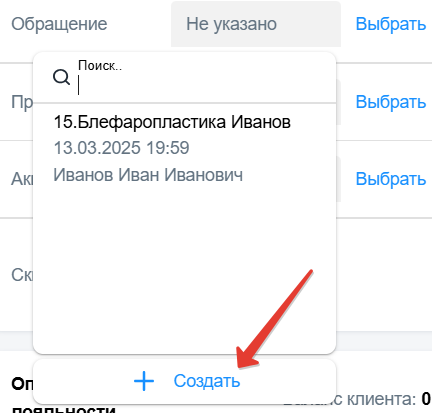Image resolution: width=432 pixels, height=413 pixels.
Task: Select the 15.Блефаропластика Иванов entry
Action: (x=172, y=122)
